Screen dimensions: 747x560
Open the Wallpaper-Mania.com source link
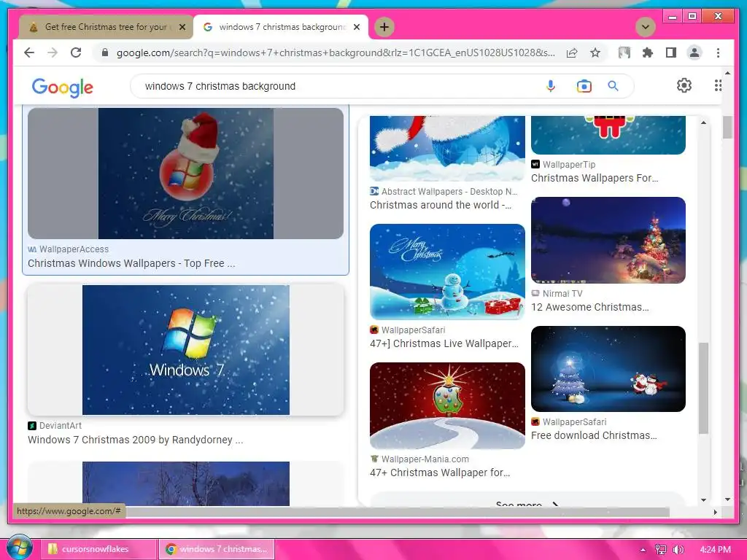click(x=419, y=459)
